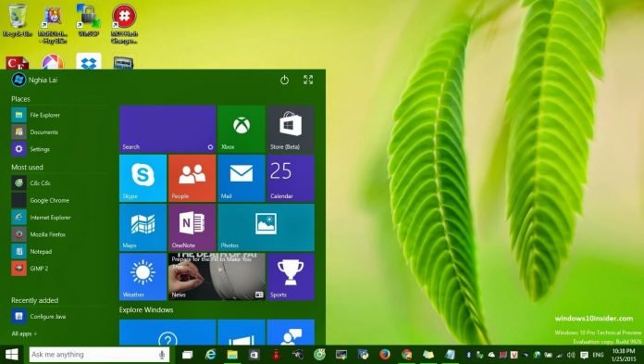
Task: Open the Sports trophy tile
Action: [x=291, y=276]
